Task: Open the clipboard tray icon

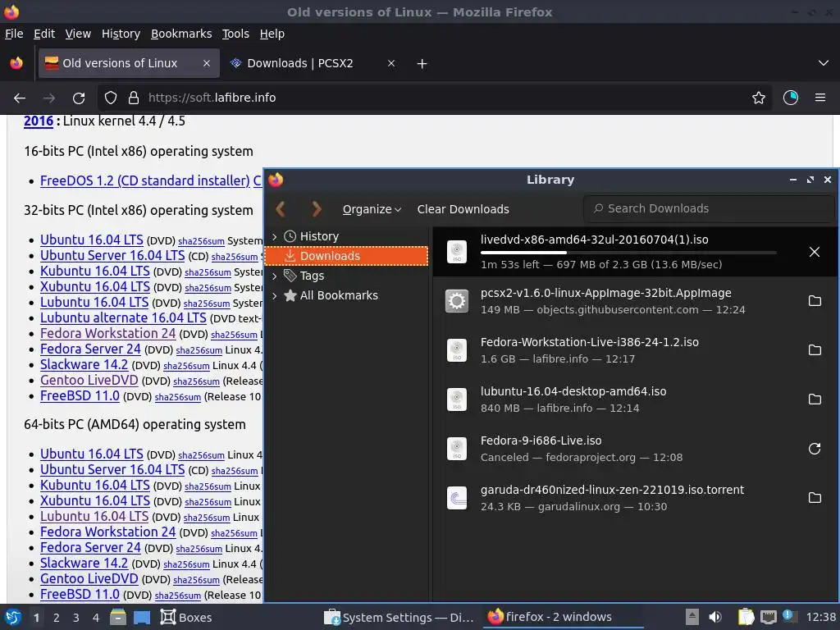Action: [746, 617]
